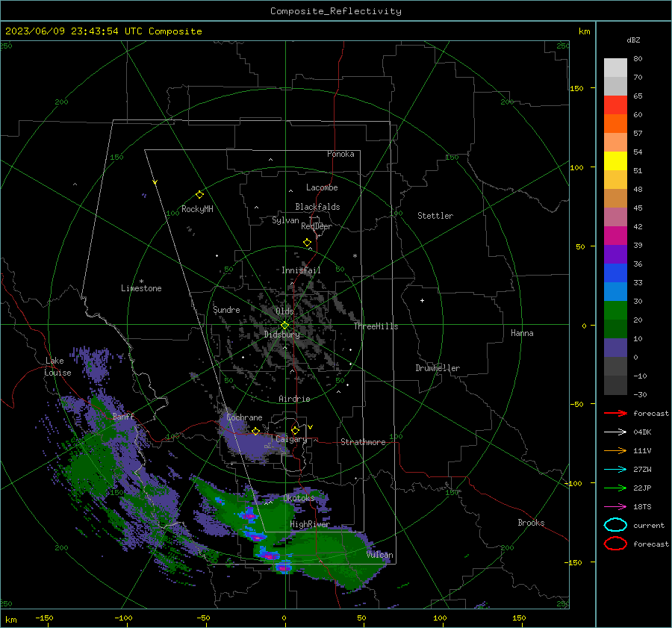Pick the bright yellow dBZ legend swatch
Screen dimensions: 672x628
(615, 161)
